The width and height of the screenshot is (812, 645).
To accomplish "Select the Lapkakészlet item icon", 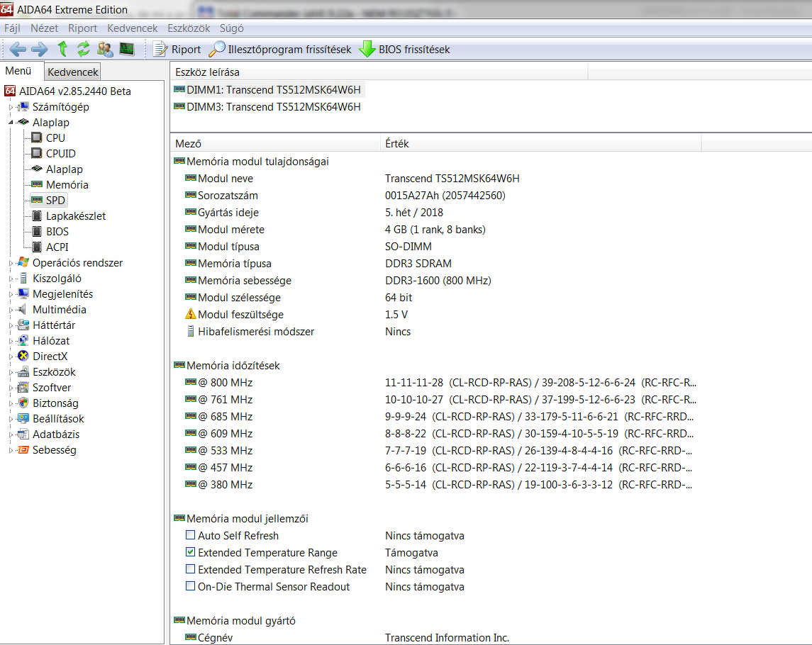I will 36,216.
